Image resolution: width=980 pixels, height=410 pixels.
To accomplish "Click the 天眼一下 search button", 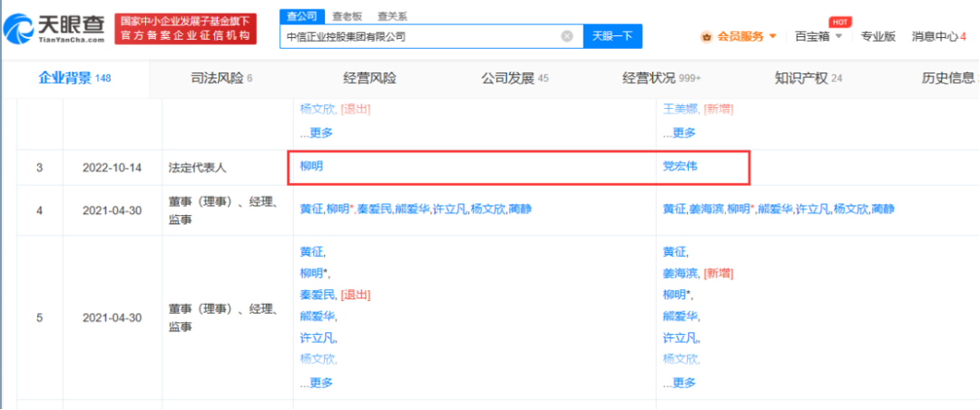I will pyautogui.click(x=612, y=36).
